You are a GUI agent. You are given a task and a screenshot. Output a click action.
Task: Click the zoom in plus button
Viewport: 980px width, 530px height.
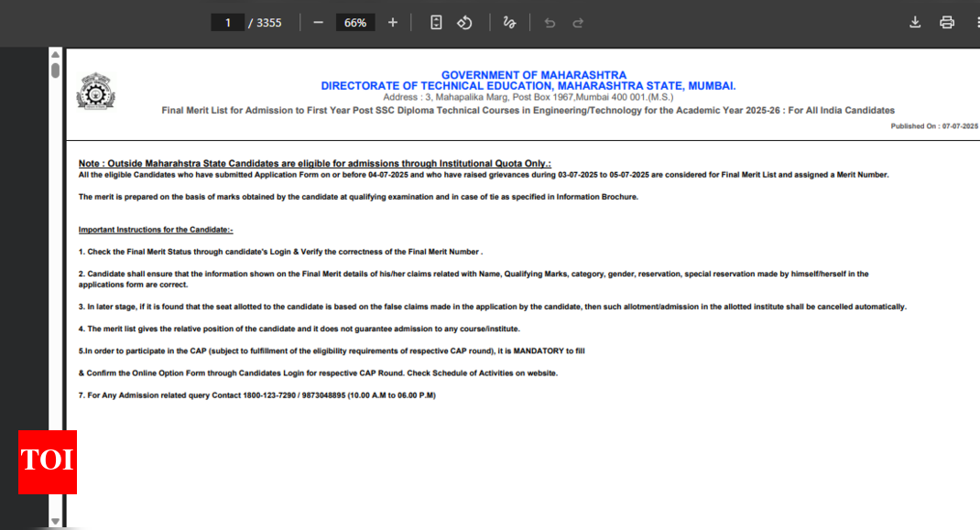[x=393, y=23]
